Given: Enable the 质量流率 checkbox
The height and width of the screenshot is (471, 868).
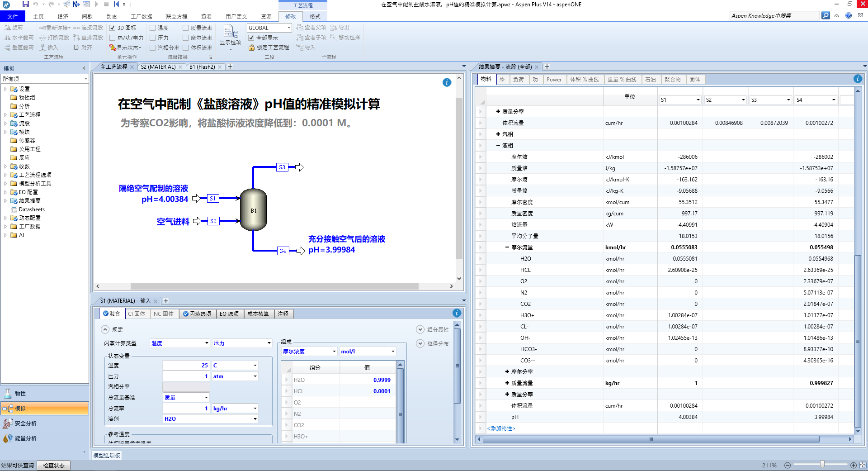Looking at the screenshot, I should point(186,28).
